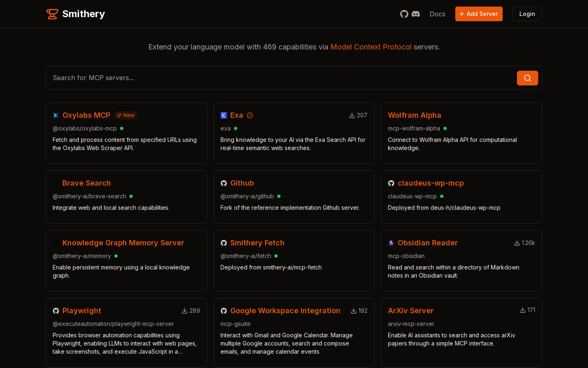The image size is (588, 368).
Task: Open the Wolfram Alpha server page
Action: 414,115
